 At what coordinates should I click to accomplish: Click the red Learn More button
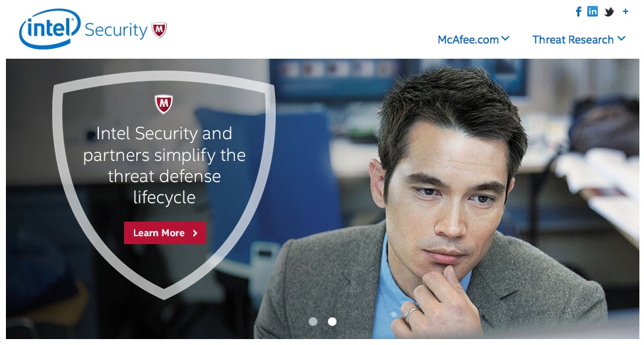pyautogui.click(x=165, y=233)
